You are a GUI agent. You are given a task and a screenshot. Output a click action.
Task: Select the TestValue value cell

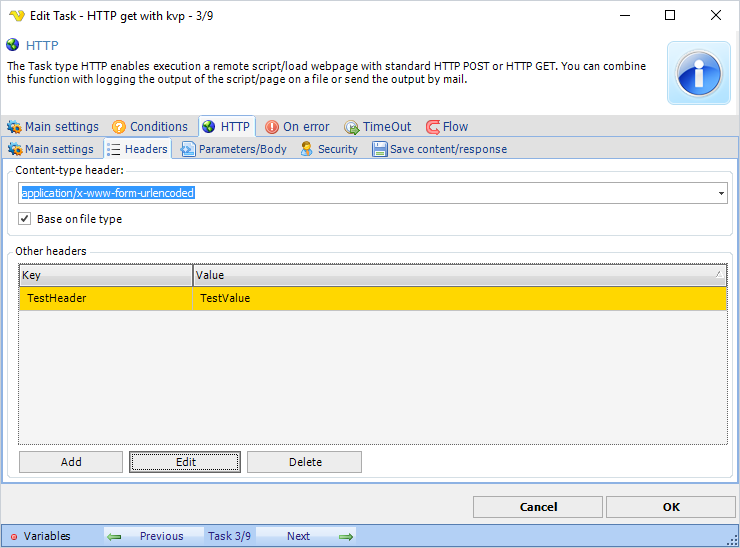coord(460,298)
